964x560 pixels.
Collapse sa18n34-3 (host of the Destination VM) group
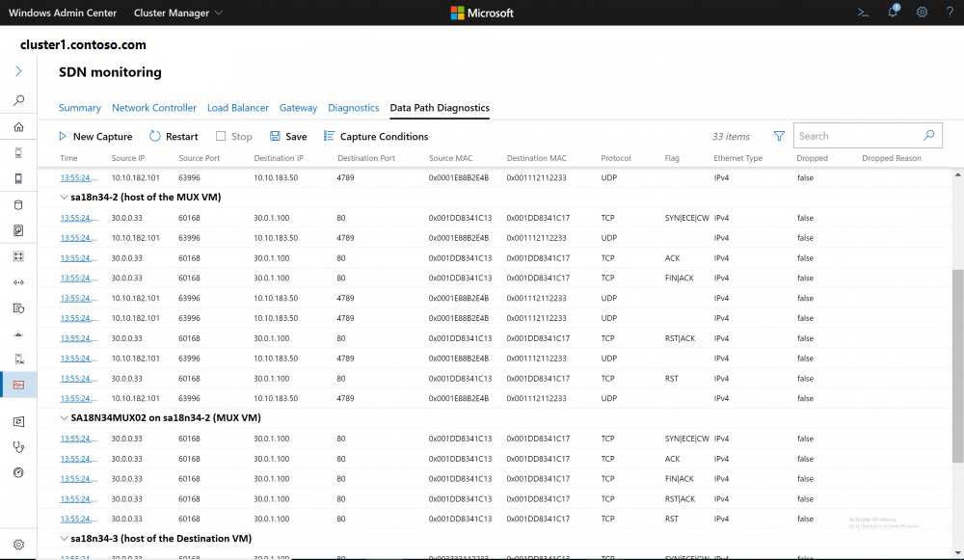(64, 539)
